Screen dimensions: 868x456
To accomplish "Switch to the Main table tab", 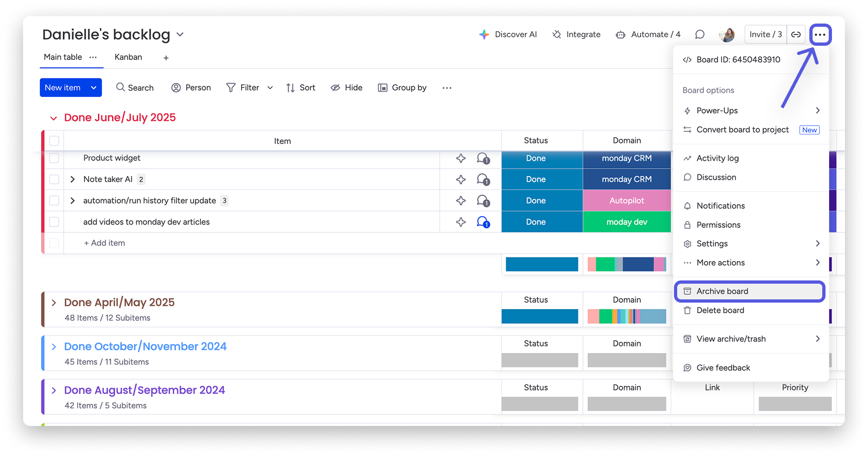I will (x=63, y=57).
